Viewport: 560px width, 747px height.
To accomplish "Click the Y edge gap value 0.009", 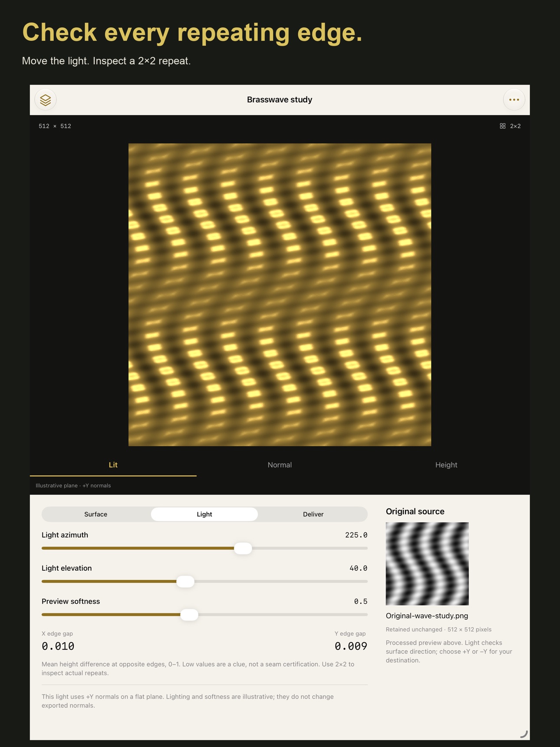I will [x=351, y=646].
